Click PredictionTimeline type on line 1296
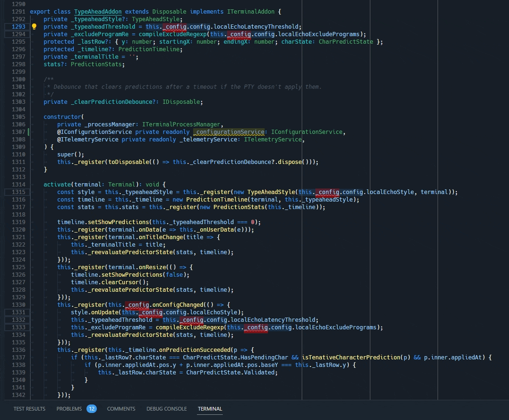 pos(149,49)
